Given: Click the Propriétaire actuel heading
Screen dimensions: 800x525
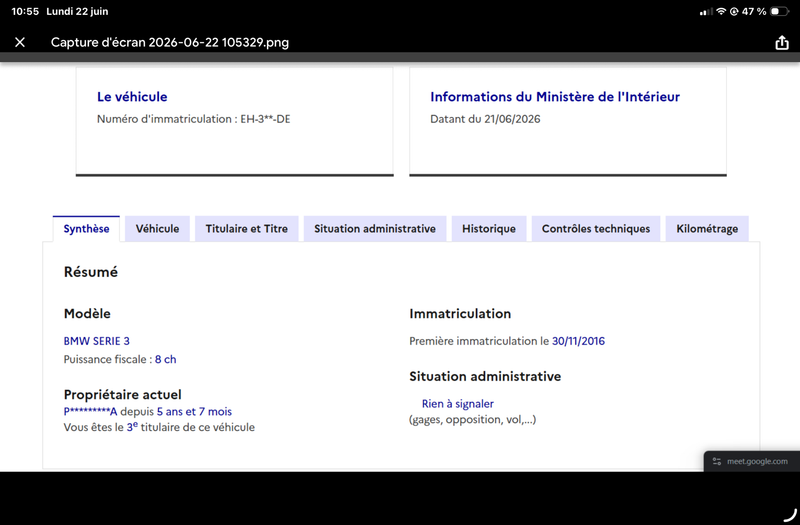Looking at the screenshot, I should [x=122, y=394].
